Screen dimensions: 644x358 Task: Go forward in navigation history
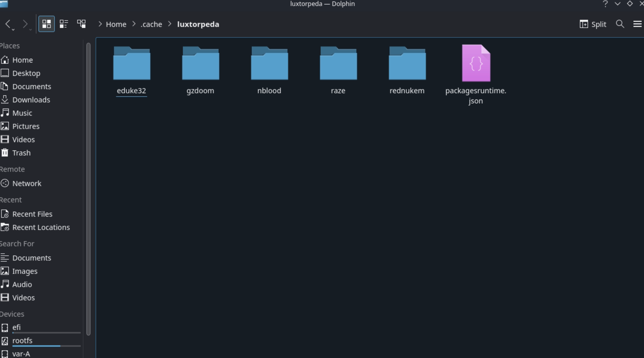click(x=25, y=23)
